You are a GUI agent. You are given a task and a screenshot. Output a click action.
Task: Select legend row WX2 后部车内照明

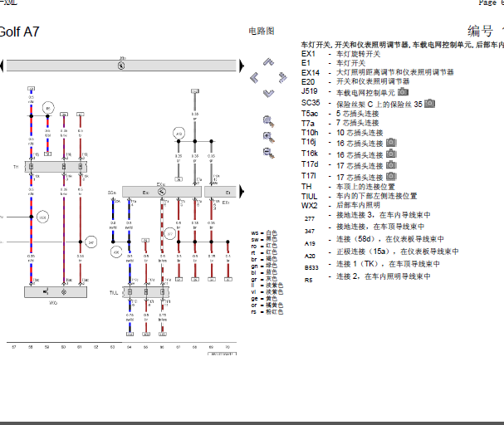click(340, 205)
